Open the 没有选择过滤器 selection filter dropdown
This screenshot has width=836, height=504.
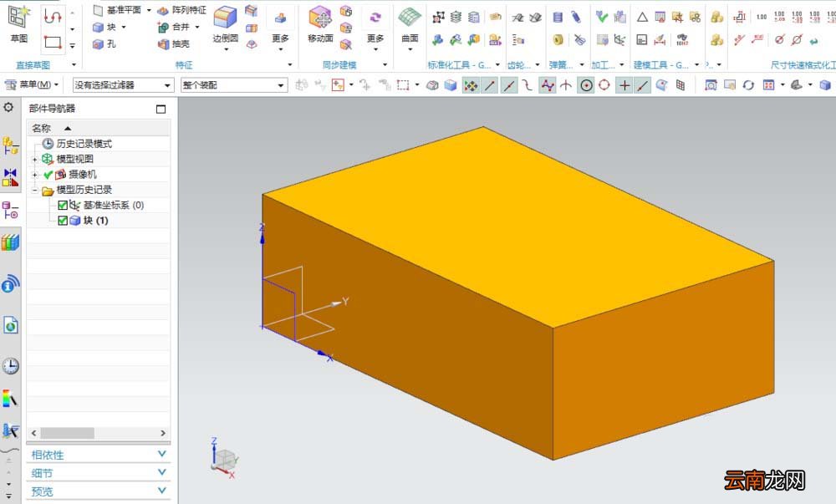(123, 85)
